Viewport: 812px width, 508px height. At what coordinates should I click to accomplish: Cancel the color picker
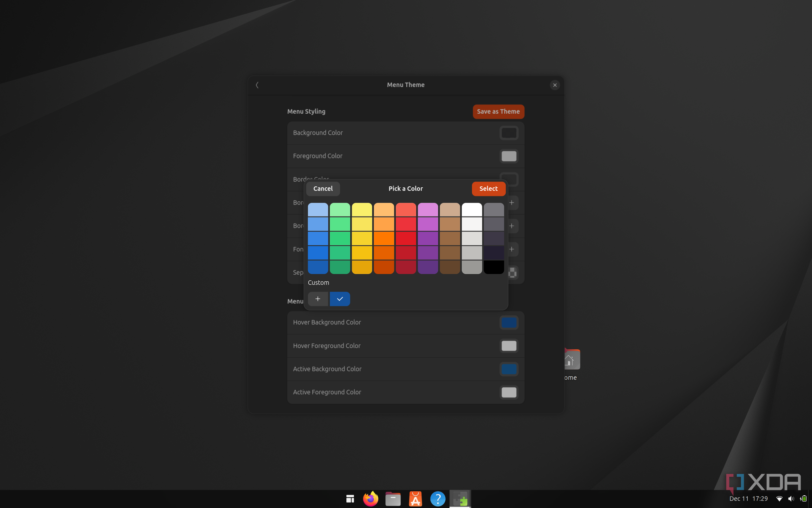(x=323, y=189)
